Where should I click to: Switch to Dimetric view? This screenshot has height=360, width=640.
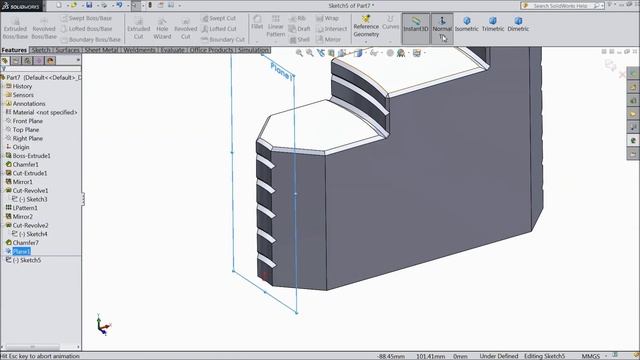pyautogui.click(x=518, y=24)
